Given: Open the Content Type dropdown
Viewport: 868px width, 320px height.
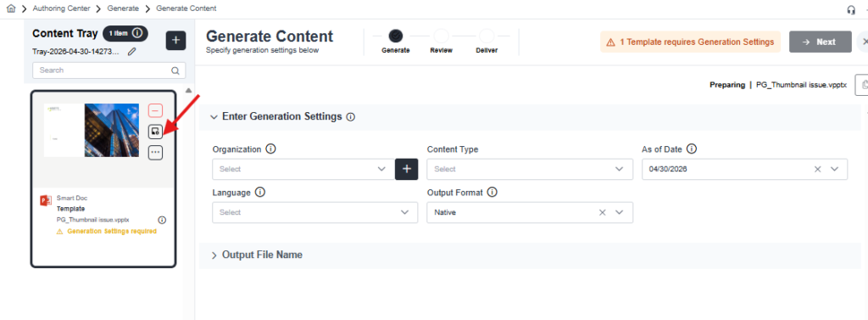Looking at the screenshot, I should click(x=530, y=169).
